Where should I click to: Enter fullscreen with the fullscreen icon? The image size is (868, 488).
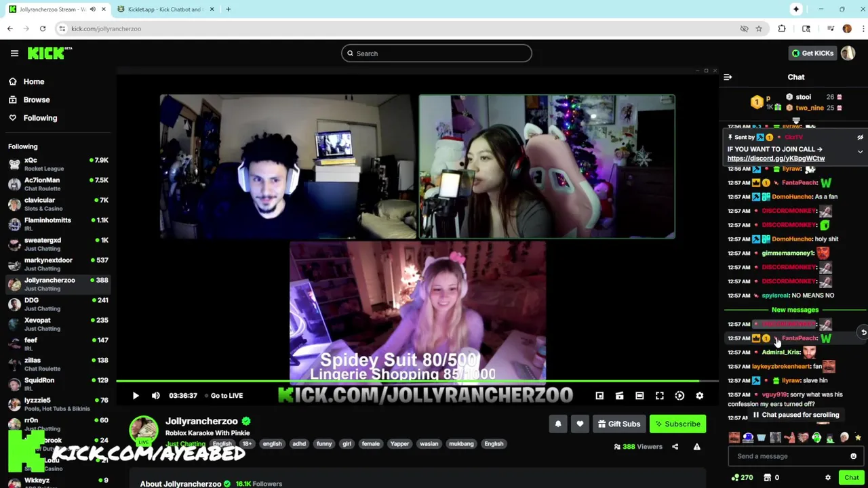(x=659, y=396)
